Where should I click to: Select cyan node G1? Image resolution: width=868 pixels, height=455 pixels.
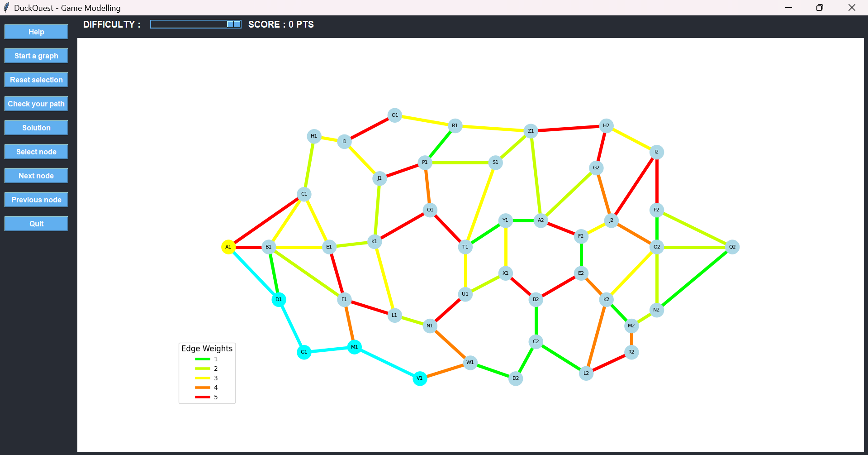pos(304,352)
